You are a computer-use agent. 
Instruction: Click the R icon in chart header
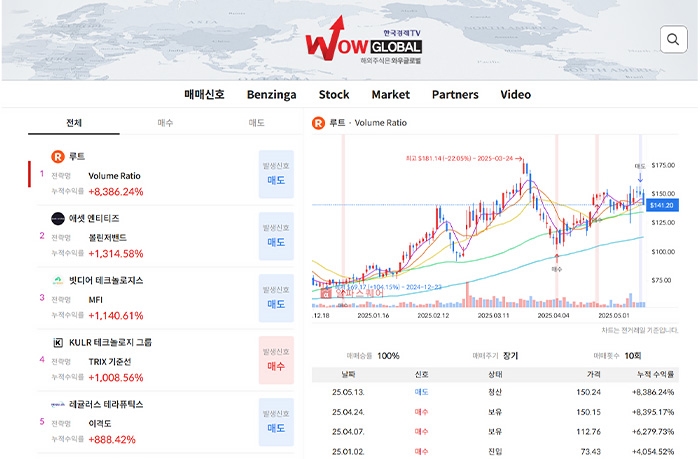coord(319,122)
